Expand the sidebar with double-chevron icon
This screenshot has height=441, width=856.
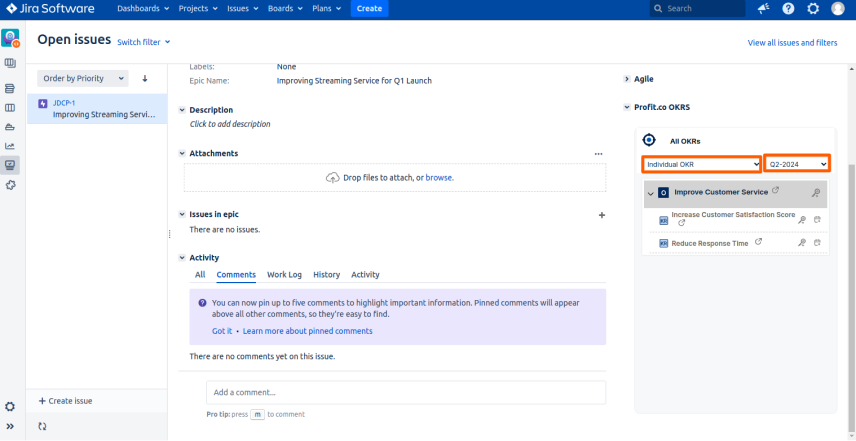10,426
